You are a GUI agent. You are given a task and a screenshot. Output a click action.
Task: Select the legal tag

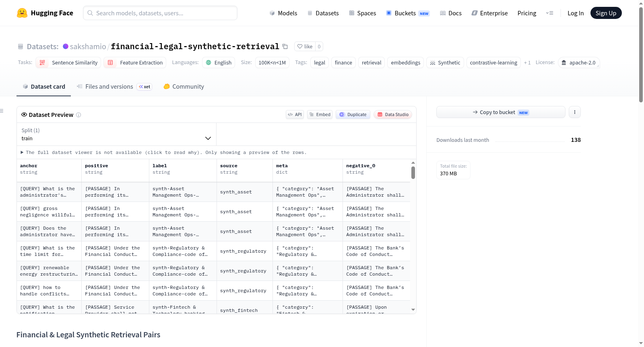[x=320, y=62]
